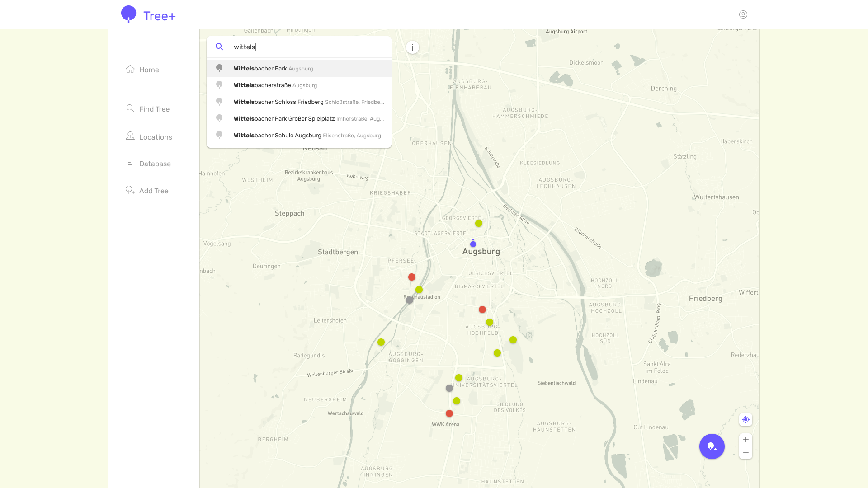The width and height of the screenshot is (868, 488).
Task: Pick Wittelsbacher Schloss Friedberg suggestion
Action: point(299,102)
